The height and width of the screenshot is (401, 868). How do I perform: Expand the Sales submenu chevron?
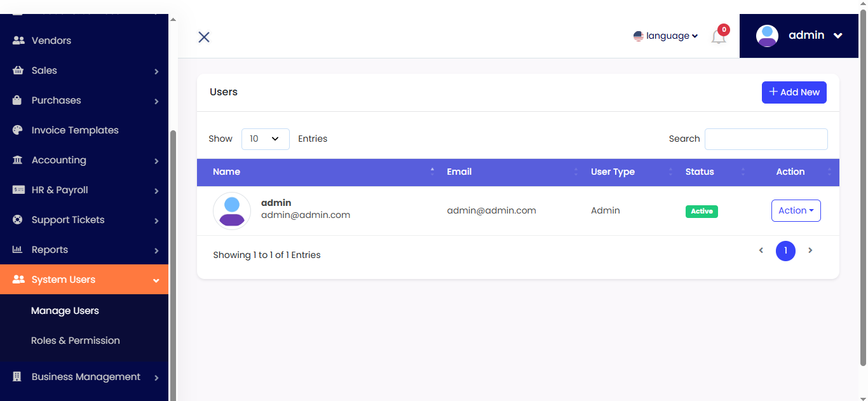click(156, 71)
